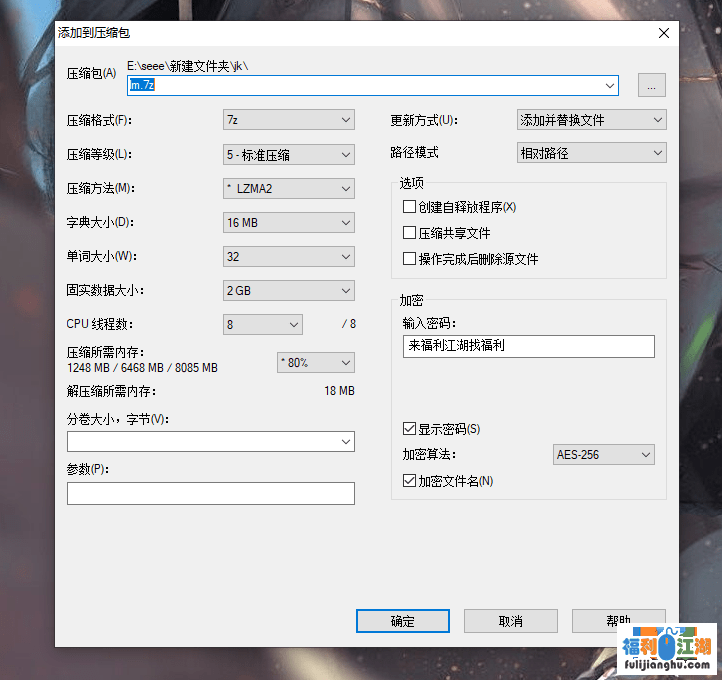
Task: Open the 压缩格式 dropdown showing 7z
Action: point(288,120)
